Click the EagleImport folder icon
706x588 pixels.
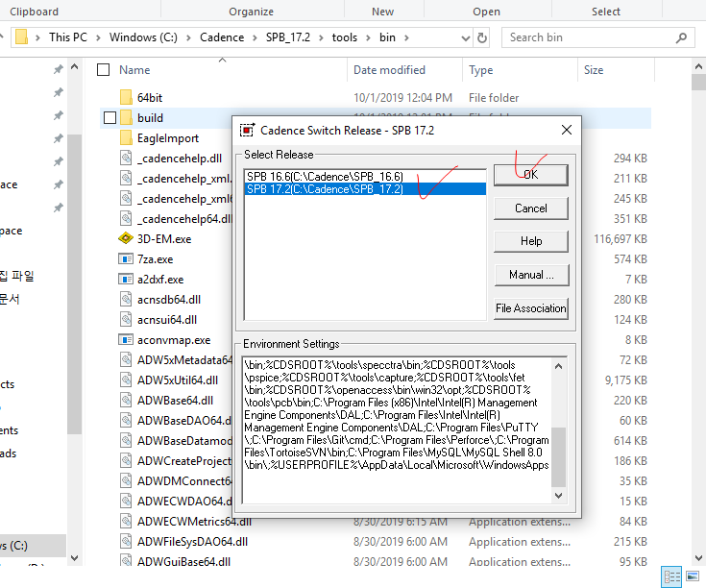(x=126, y=137)
